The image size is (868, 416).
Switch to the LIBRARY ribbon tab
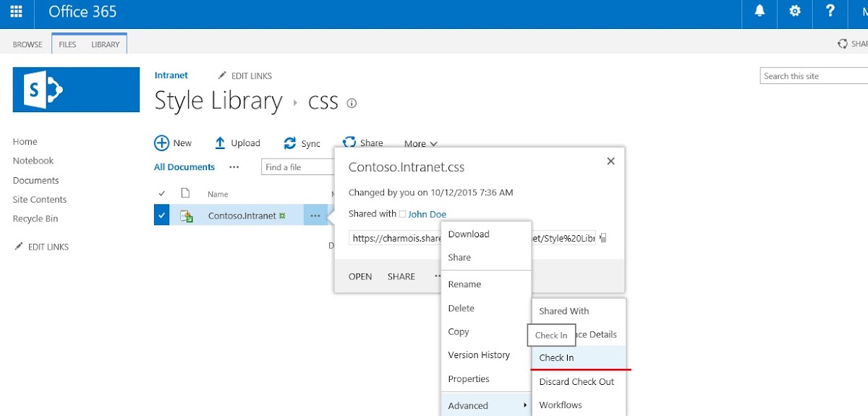point(106,44)
